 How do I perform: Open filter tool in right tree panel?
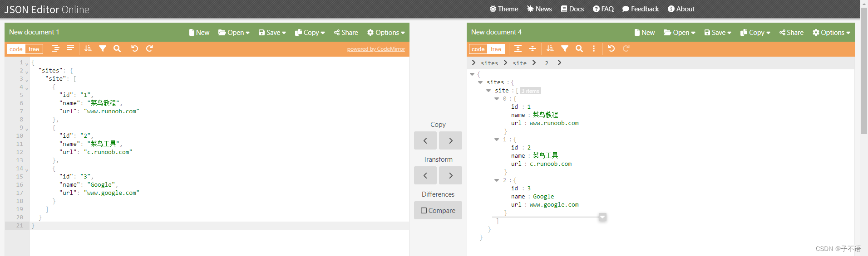coord(565,48)
